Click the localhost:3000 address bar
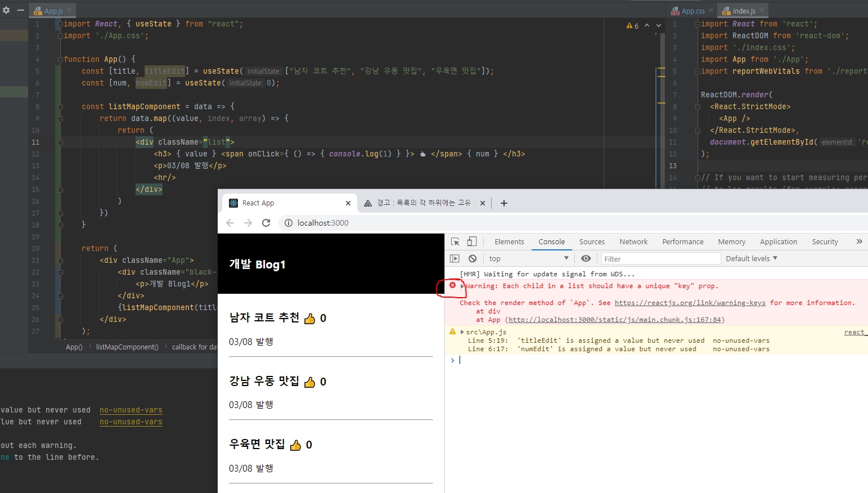This screenshot has width=868, height=493. coord(323,223)
